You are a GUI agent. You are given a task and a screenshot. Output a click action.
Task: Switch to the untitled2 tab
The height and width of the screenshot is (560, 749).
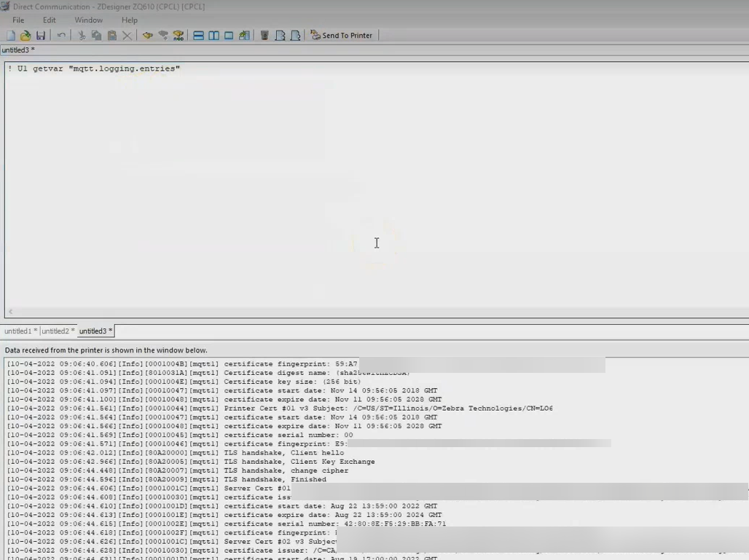pyautogui.click(x=58, y=331)
